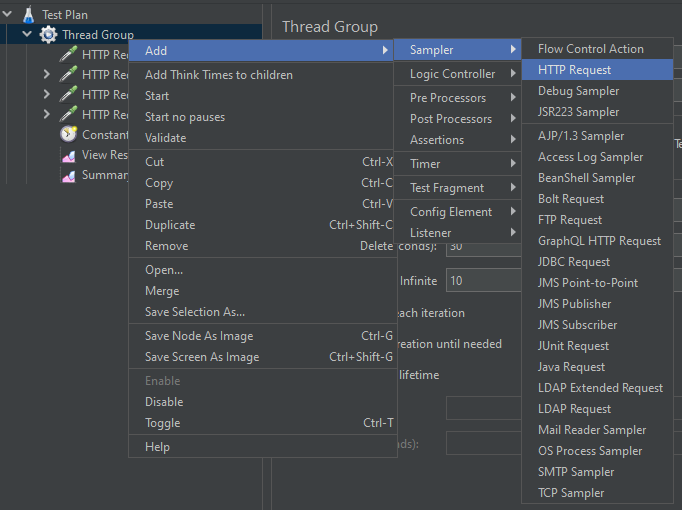Viewport: 682px width, 510px height.
Task: Select Start from the context menu
Action: 263,96
